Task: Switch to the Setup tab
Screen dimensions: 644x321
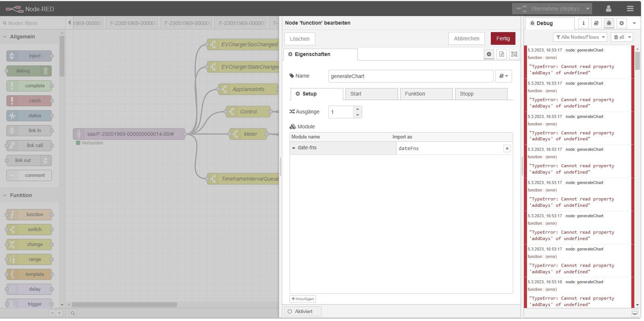Action: coord(317,94)
